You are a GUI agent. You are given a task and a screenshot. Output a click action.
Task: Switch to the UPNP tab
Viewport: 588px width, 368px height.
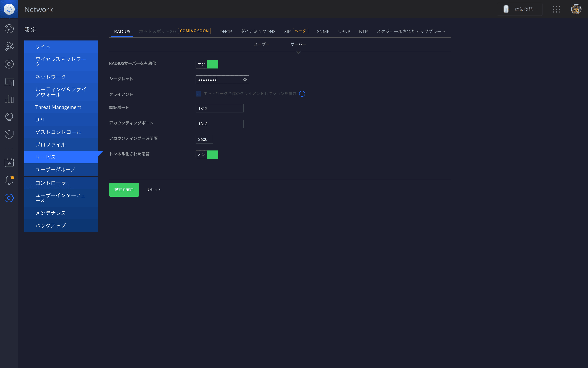tap(344, 31)
